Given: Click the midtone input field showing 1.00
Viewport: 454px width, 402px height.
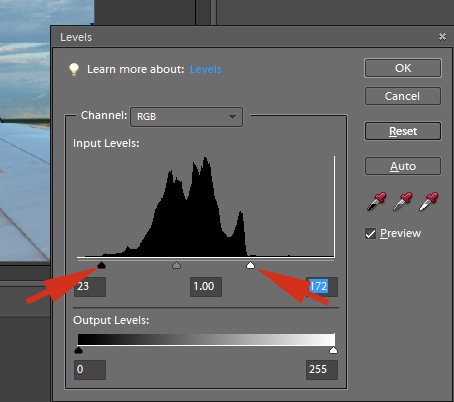Looking at the screenshot, I should pyautogui.click(x=206, y=287).
